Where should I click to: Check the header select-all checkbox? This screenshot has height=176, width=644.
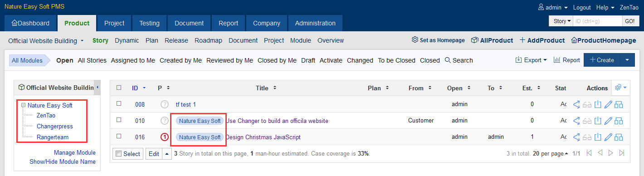119,88
